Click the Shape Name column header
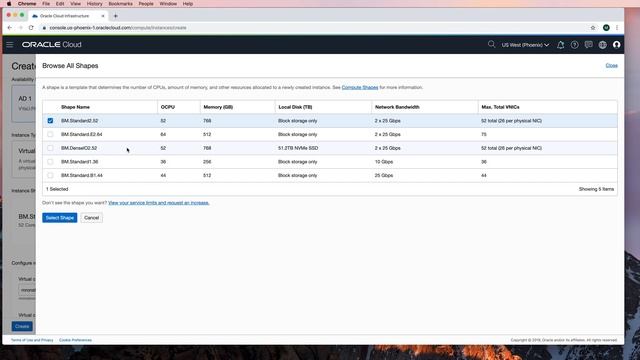 [76, 107]
